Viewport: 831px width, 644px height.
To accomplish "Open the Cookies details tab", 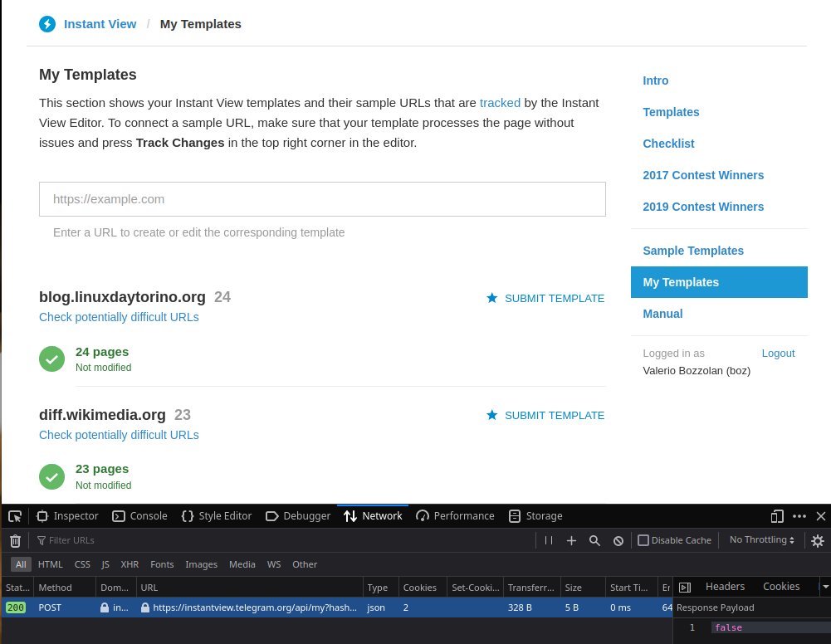I will (781, 586).
